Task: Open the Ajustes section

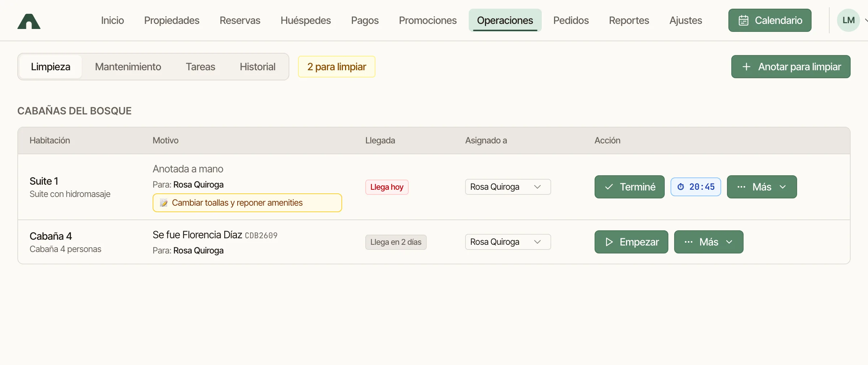Action: pos(686,20)
